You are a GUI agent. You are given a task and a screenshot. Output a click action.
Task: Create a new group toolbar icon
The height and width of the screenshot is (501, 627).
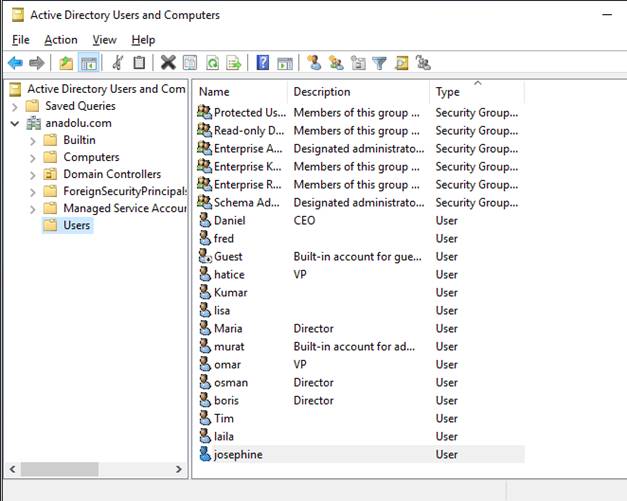336,63
